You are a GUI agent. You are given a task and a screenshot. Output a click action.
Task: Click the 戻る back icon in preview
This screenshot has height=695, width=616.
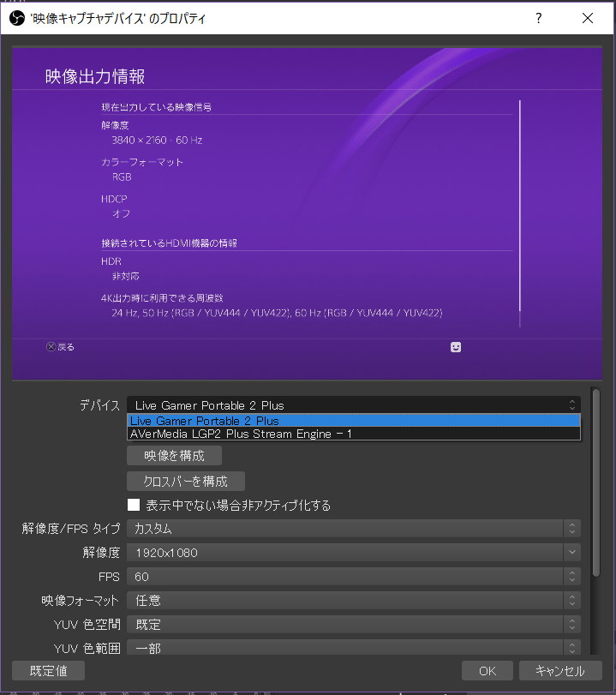51,346
